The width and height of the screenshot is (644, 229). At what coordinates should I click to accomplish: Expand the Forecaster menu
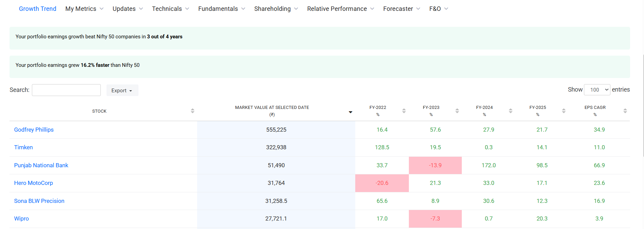click(402, 9)
